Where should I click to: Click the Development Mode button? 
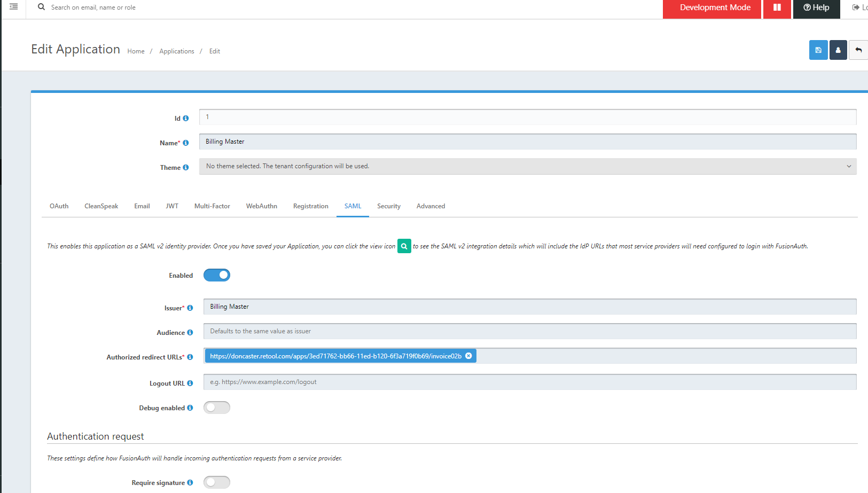click(715, 7)
